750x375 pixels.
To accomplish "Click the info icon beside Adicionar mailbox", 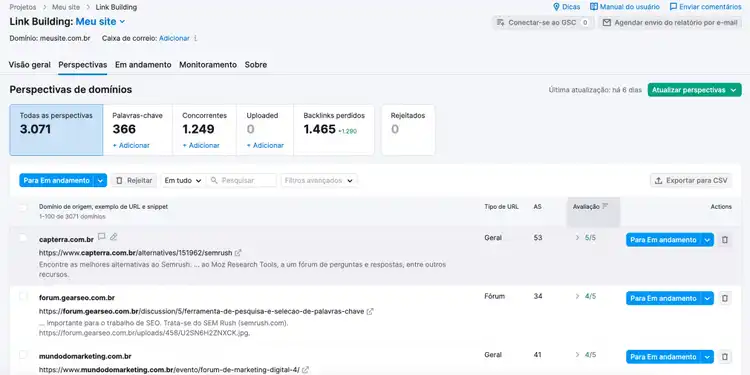I will pos(195,38).
